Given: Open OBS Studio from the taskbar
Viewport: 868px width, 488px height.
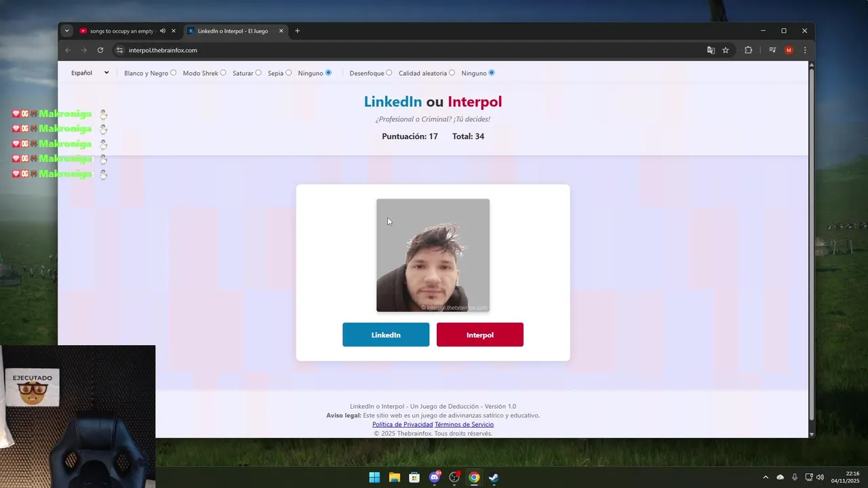Looking at the screenshot, I should [x=454, y=477].
